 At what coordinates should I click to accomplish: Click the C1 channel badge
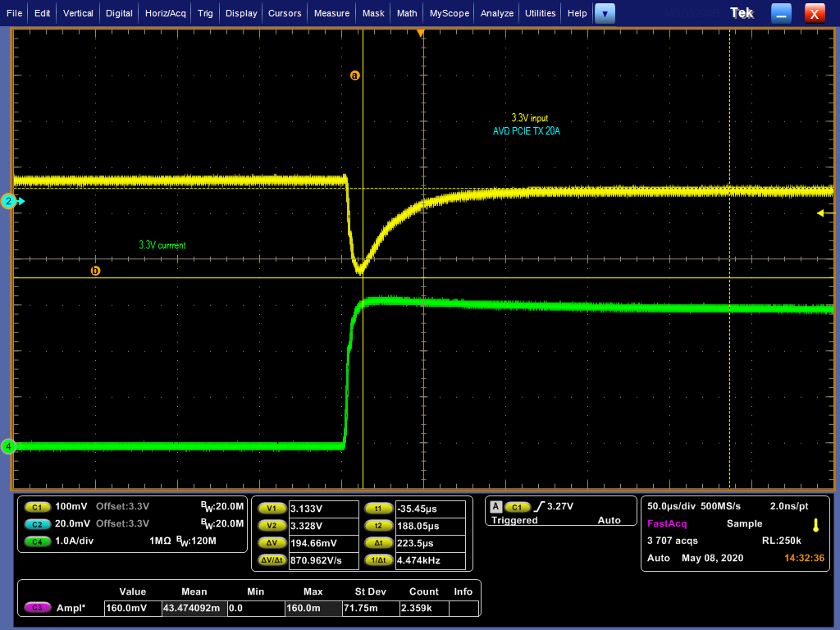pos(38,507)
